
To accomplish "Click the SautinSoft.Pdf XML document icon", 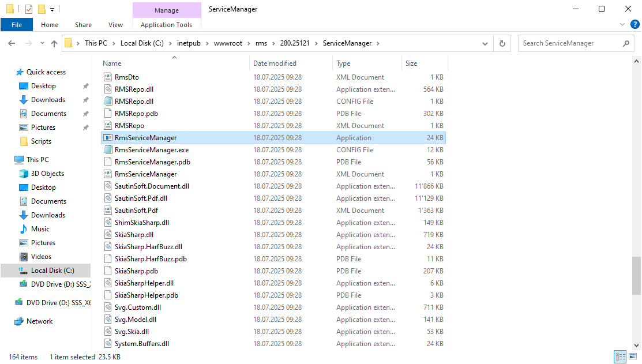I will 108,211.
